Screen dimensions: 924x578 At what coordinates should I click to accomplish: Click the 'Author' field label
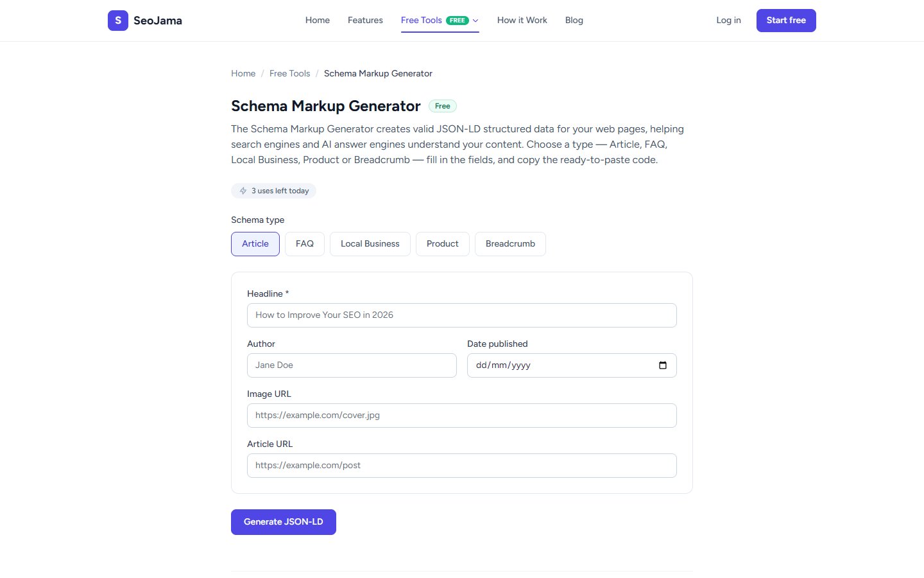[x=261, y=344]
